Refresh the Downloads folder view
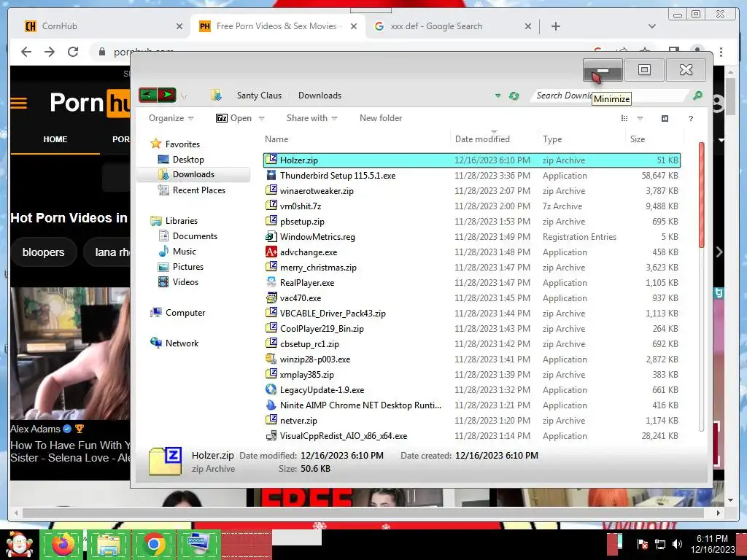747x560 pixels. pos(514,96)
